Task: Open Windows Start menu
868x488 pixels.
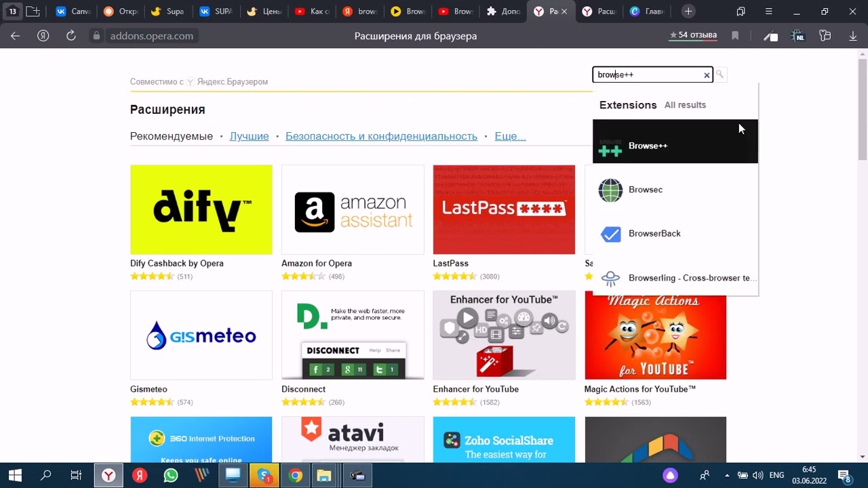Action: pyautogui.click(x=14, y=475)
